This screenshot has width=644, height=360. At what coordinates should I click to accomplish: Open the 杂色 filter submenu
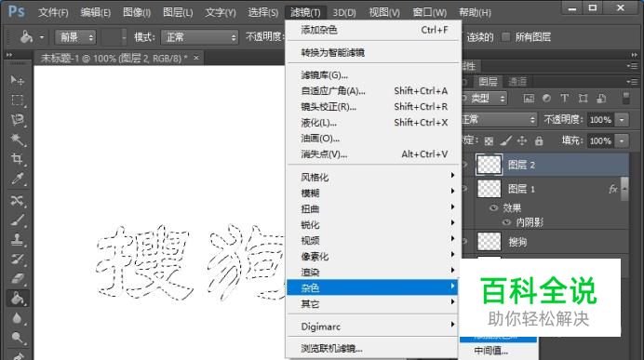[x=372, y=287]
